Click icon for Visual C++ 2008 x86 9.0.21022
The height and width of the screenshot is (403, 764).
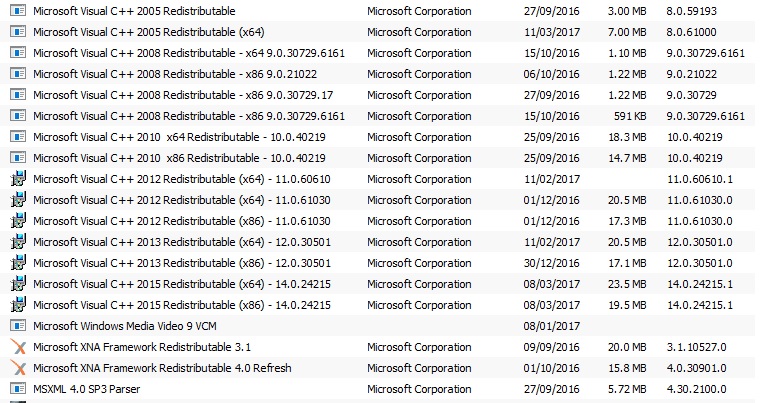point(18,74)
